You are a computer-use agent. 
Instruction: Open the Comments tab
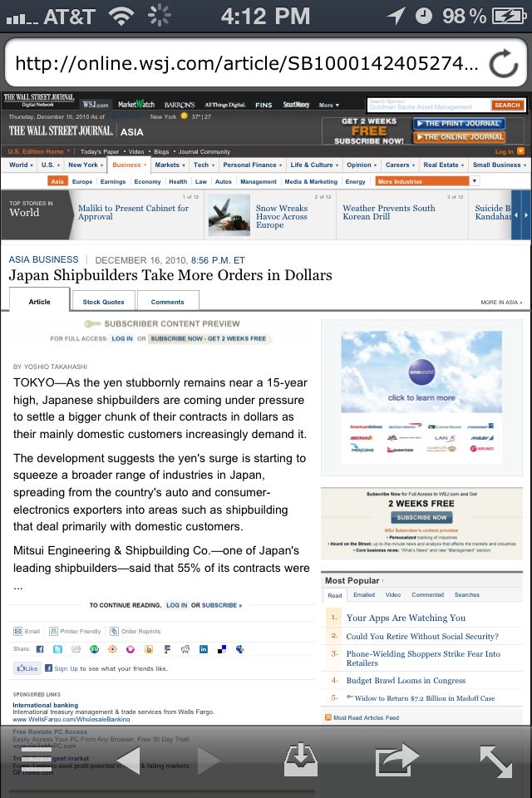pos(167,302)
